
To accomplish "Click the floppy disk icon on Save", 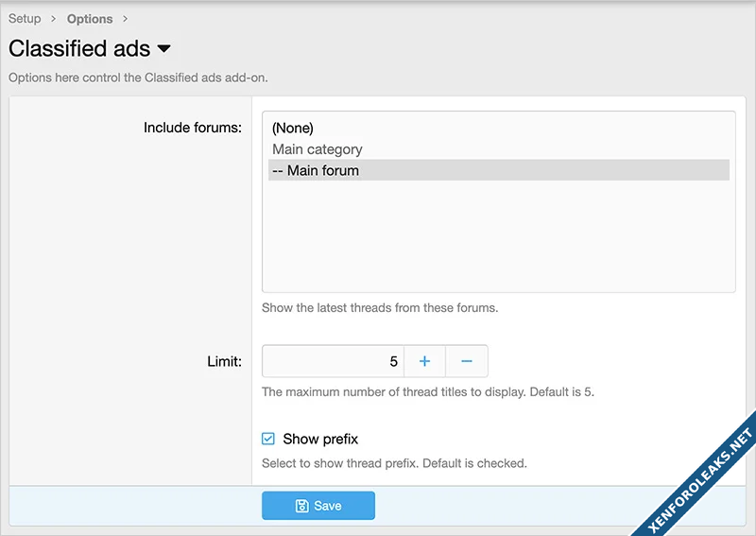I will (302, 506).
